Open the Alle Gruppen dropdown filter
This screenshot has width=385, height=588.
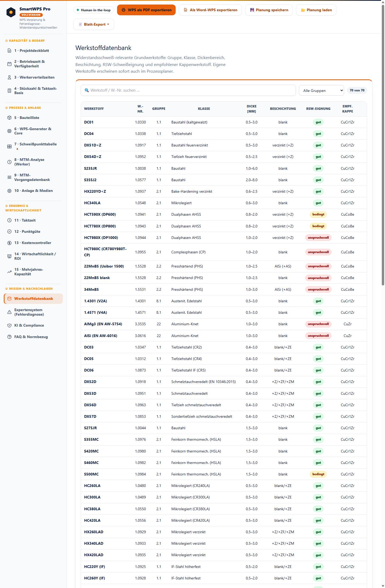(x=321, y=90)
